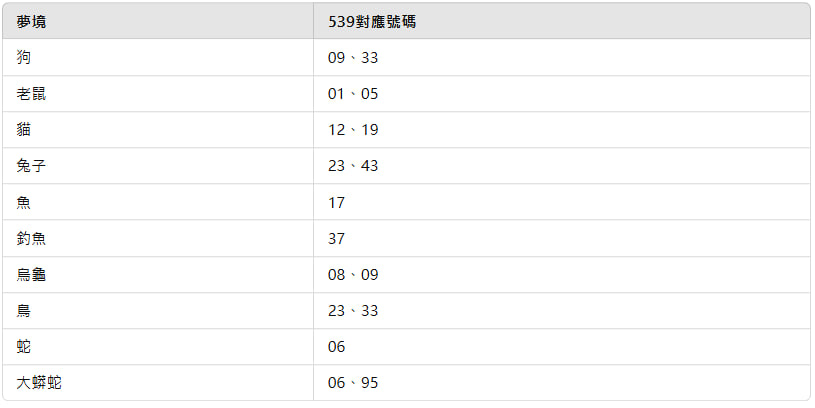Select the 兔子 row label
The image size is (815, 408).
[x=31, y=166]
